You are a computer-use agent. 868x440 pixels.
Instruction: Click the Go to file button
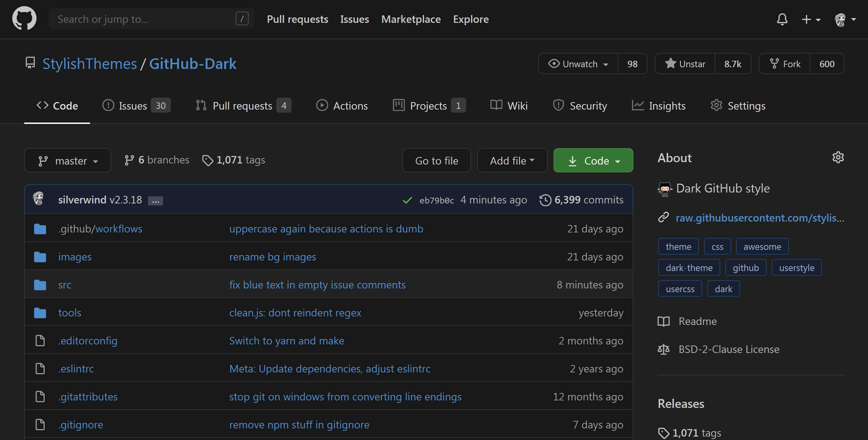pos(436,160)
